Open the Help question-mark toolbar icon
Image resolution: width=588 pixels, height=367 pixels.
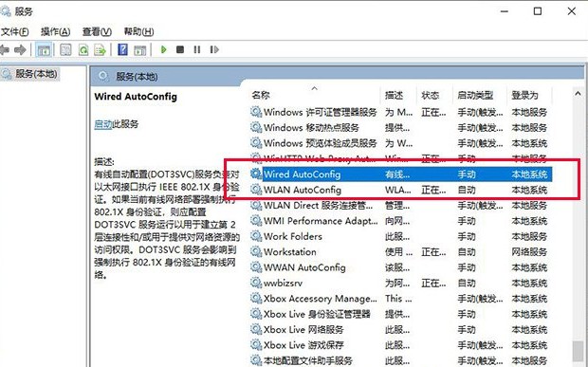[122, 49]
